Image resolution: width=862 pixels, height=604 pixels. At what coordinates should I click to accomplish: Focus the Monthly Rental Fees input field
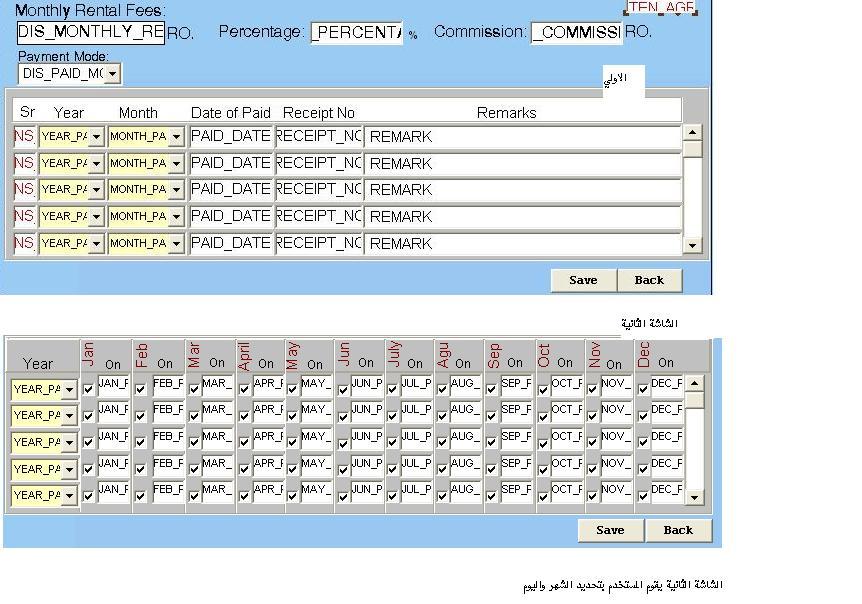90,32
